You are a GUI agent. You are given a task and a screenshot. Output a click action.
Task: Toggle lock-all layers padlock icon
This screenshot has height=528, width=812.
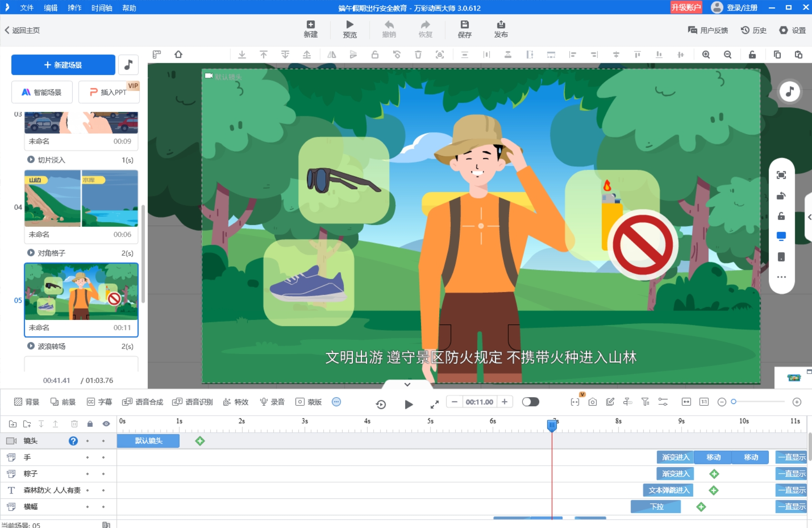(x=90, y=424)
